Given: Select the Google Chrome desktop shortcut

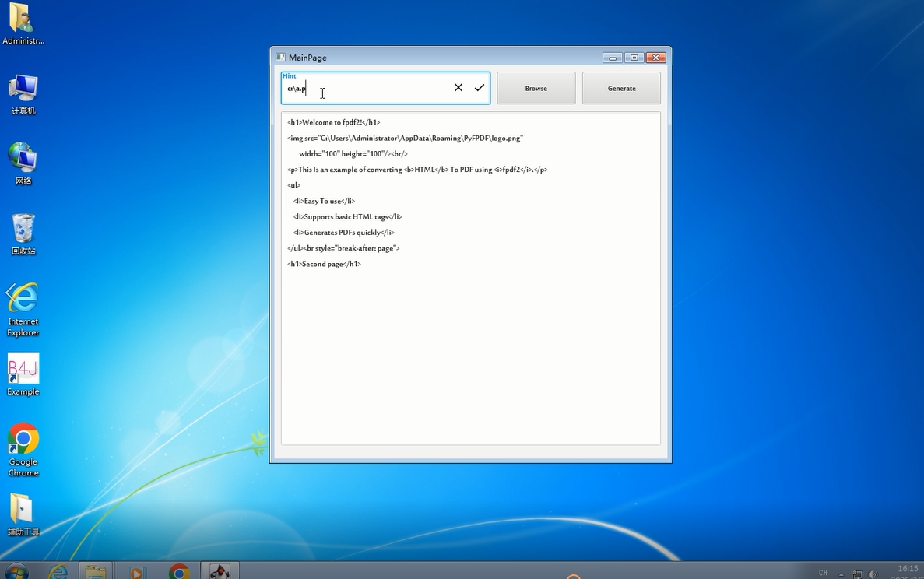Looking at the screenshot, I should pyautogui.click(x=23, y=449).
